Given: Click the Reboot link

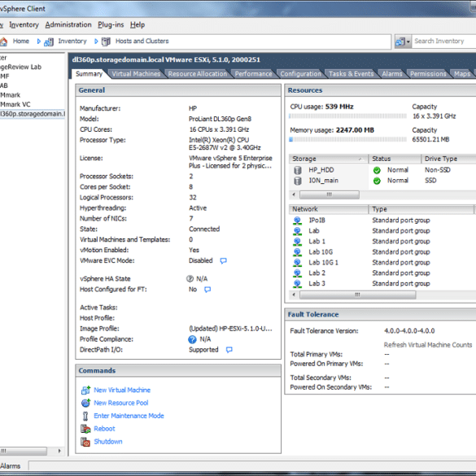Looking at the screenshot, I should (104, 429).
